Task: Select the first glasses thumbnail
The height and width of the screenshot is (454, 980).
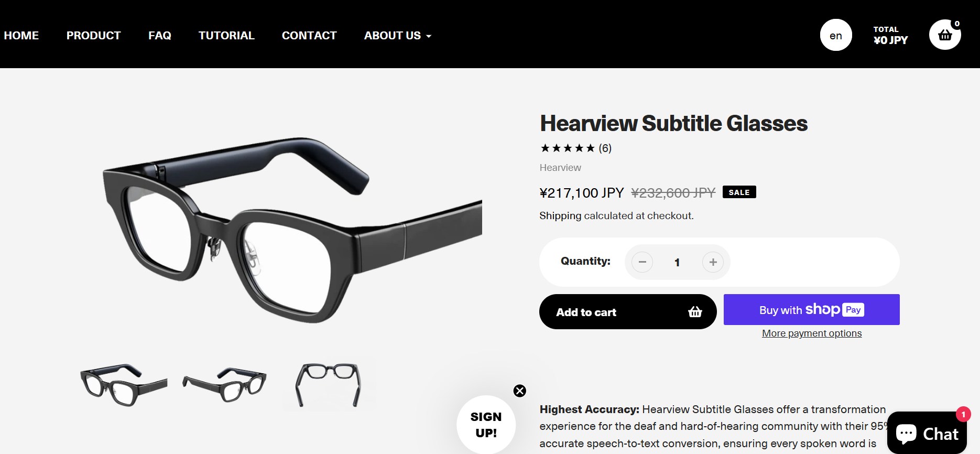Action: (x=124, y=385)
